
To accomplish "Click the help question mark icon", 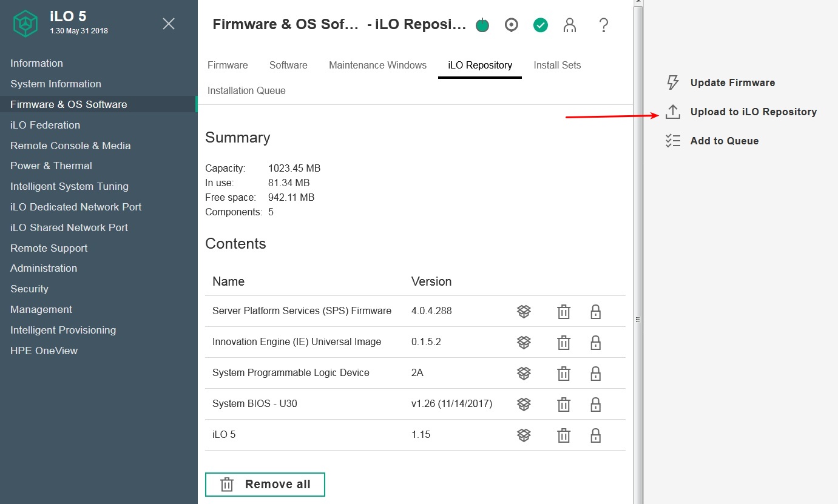I will [604, 25].
